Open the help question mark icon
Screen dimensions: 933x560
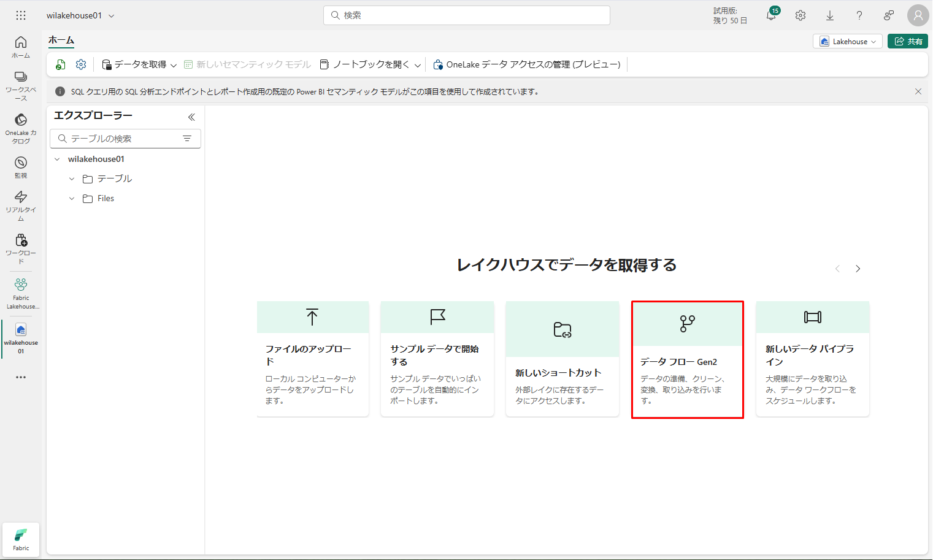[x=859, y=16]
